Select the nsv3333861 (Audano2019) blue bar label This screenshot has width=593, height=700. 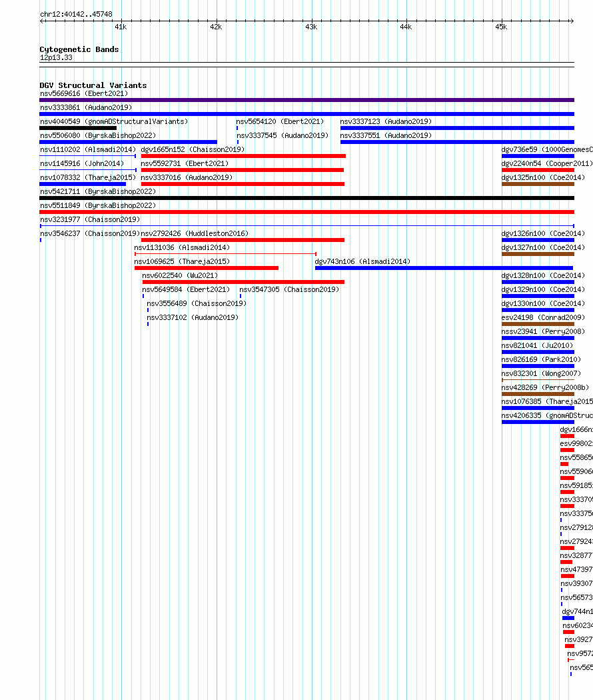(86, 107)
